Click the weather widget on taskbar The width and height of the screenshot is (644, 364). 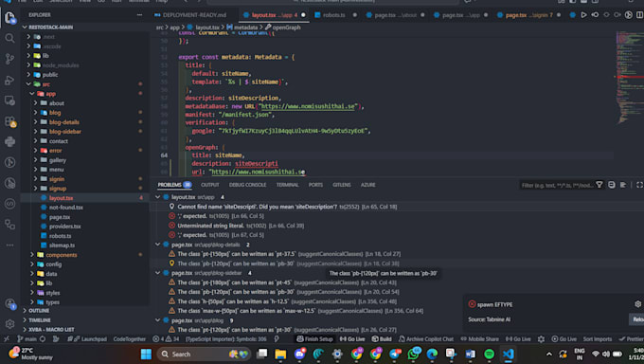tap(31, 354)
